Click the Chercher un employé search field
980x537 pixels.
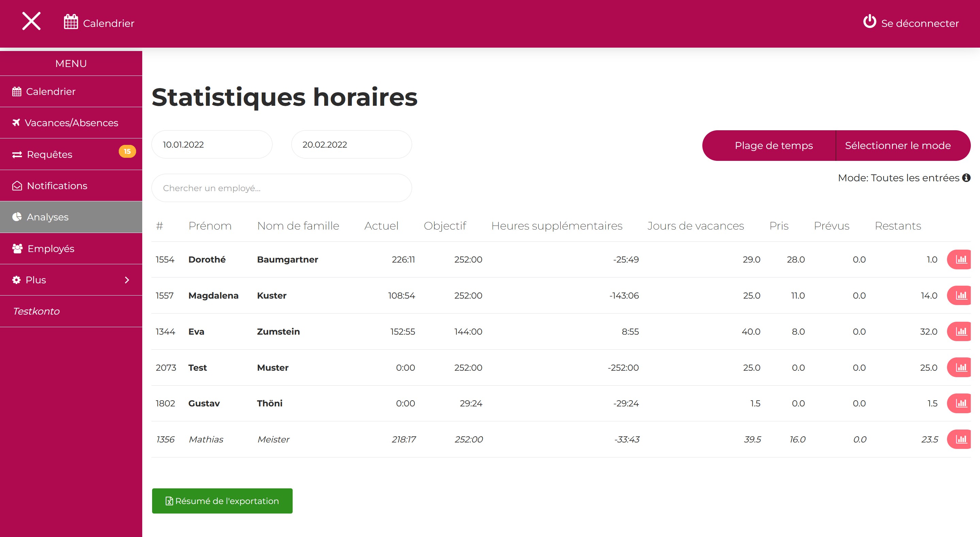tap(281, 188)
